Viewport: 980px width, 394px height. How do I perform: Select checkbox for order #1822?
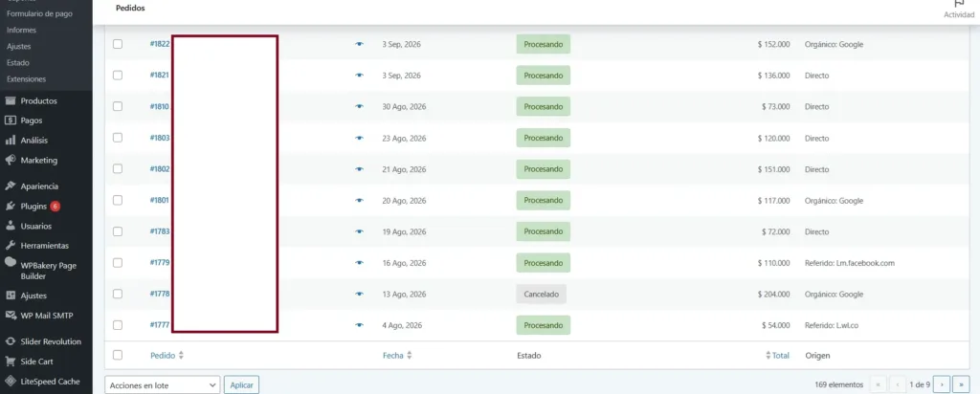118,44
